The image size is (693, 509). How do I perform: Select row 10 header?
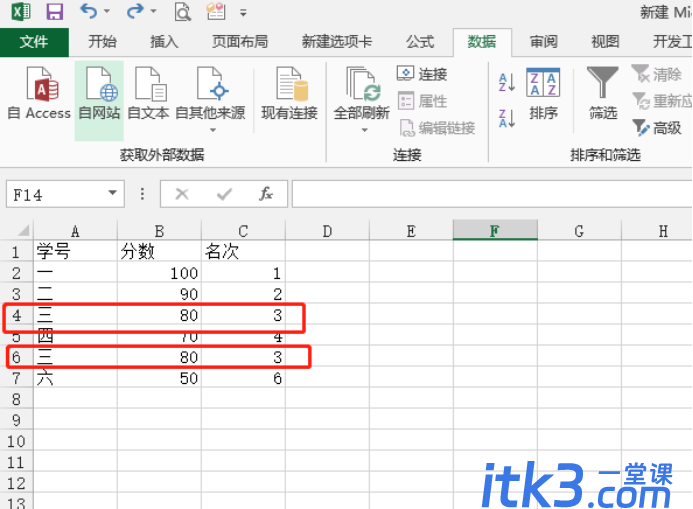coord(16,441)
